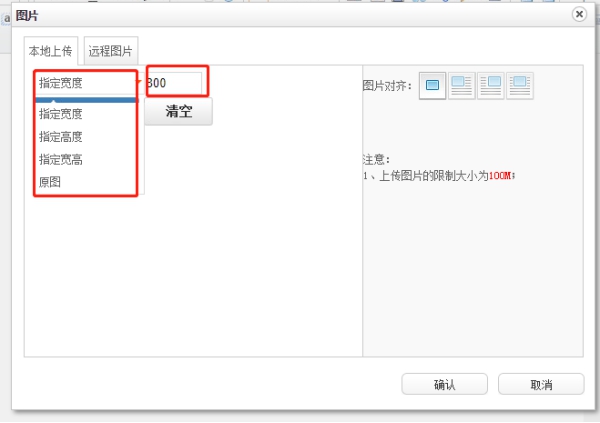The height and width of the screenshot is (423, 600).
Task: Choose the left-float image alignment icon
Action: [x=461, y=86]
